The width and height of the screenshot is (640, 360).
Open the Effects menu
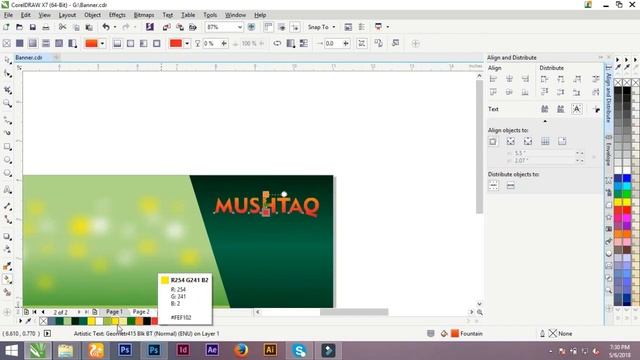tap(117, 15)
